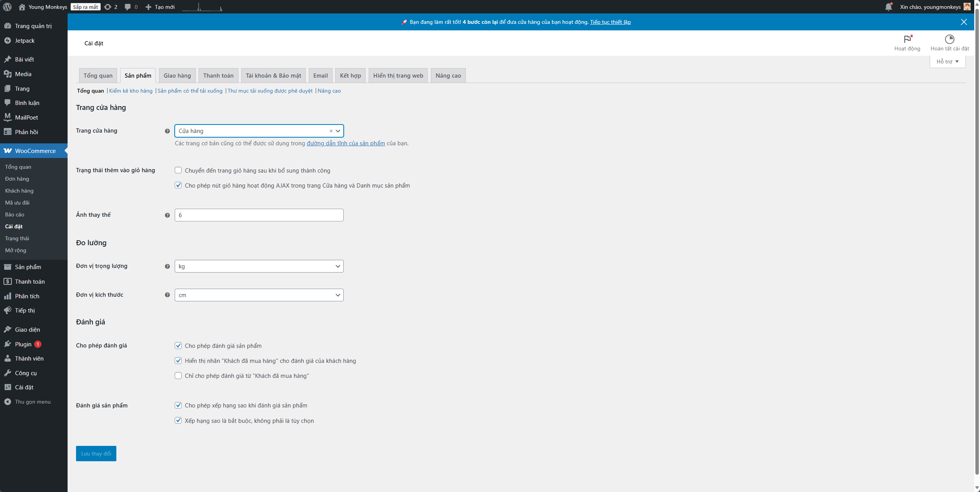
Task: Check only allow reviews from verified buyers
Action: coord(178,376)
